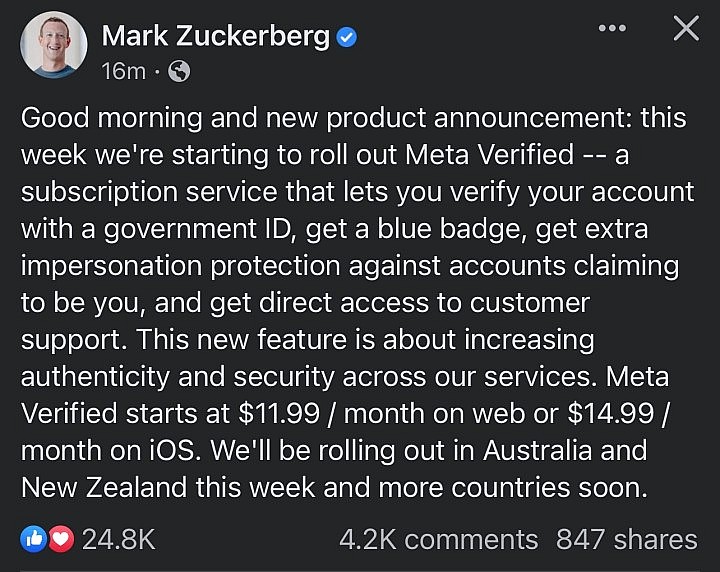View the 24.8K reactions list
720x572 pixels.
tap(118, 540)
